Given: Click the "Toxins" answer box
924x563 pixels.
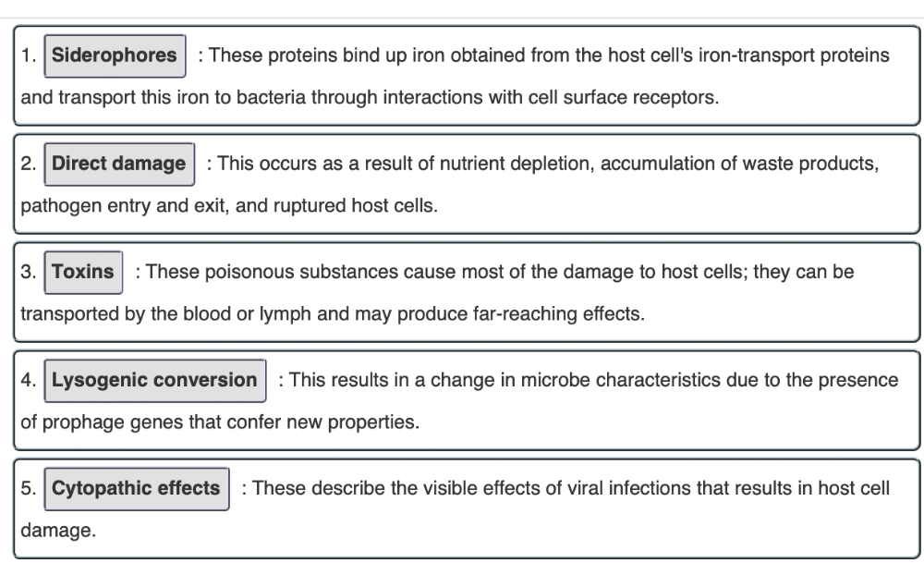Looking at the screenshot, I should [83, 272].
